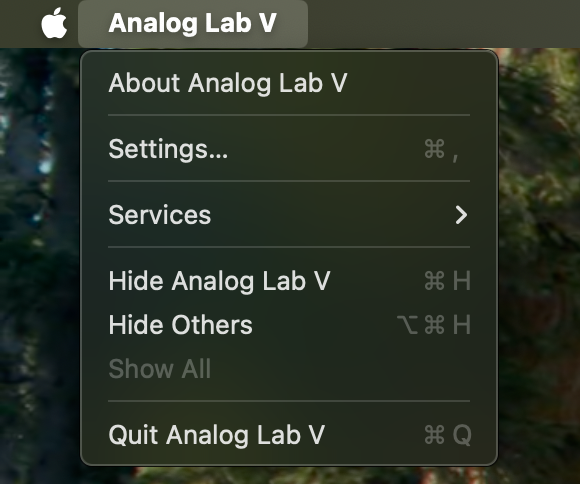Screen dimensions: 580x484
Task: Dismiss menu by clicking desktop wallpaper
Action: coord(539,259)
